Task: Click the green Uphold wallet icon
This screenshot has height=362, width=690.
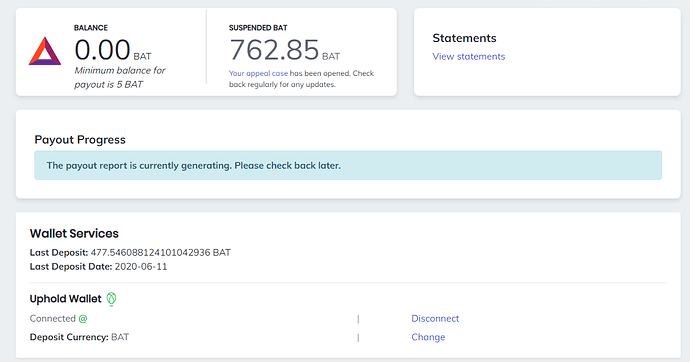Action: click(x=111, y=299)
